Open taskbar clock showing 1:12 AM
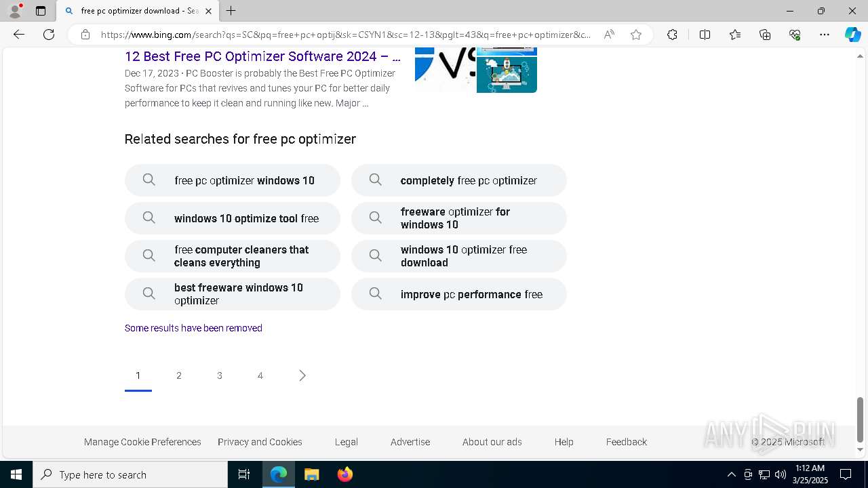Viewport: 868px width, 488px height. click(810, 474)
